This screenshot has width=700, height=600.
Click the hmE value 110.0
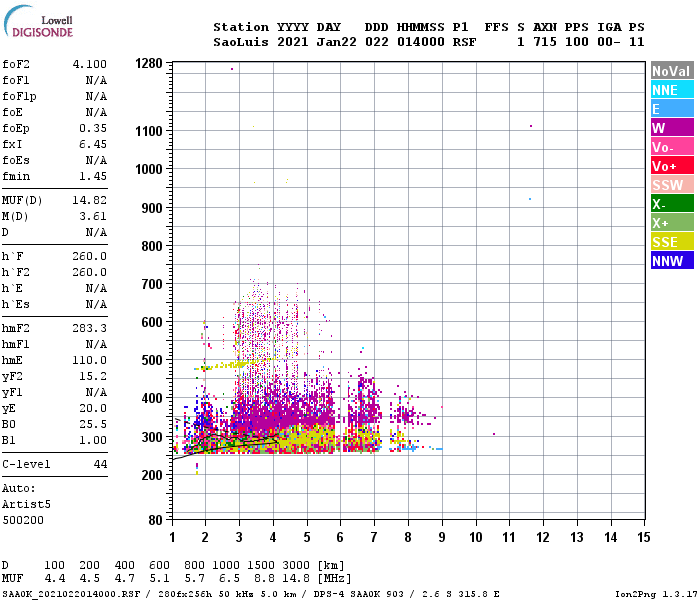90,360
